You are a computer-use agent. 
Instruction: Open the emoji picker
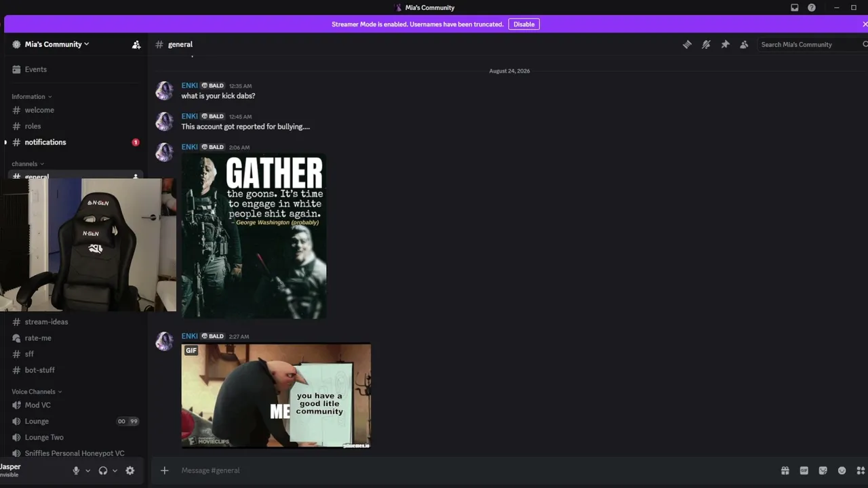[x=842, y=470]
